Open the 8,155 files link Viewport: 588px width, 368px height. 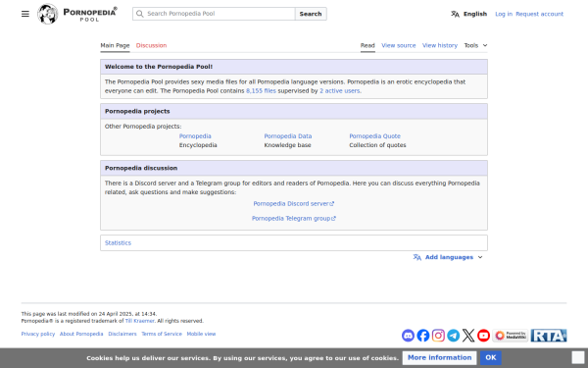pos(261,91)
